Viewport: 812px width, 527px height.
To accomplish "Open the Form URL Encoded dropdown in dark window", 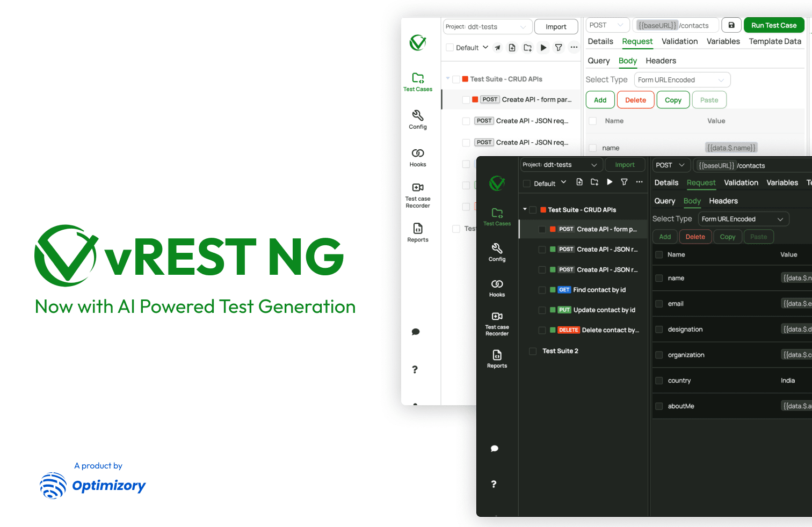I will point(744,219).
